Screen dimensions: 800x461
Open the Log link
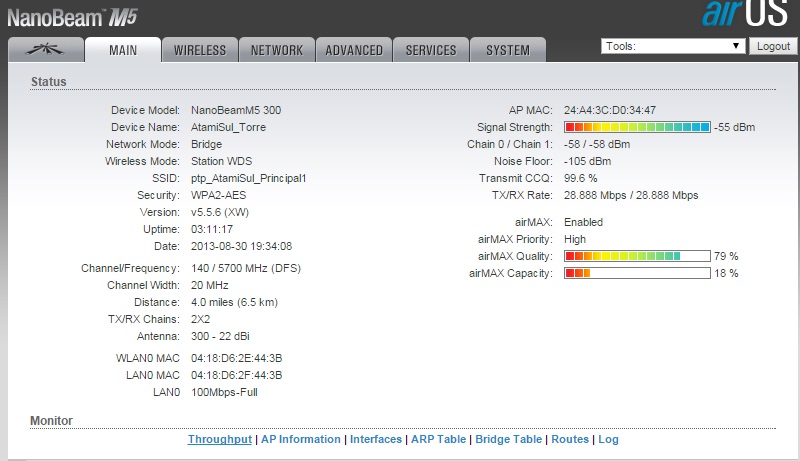(x=609, y=439)
